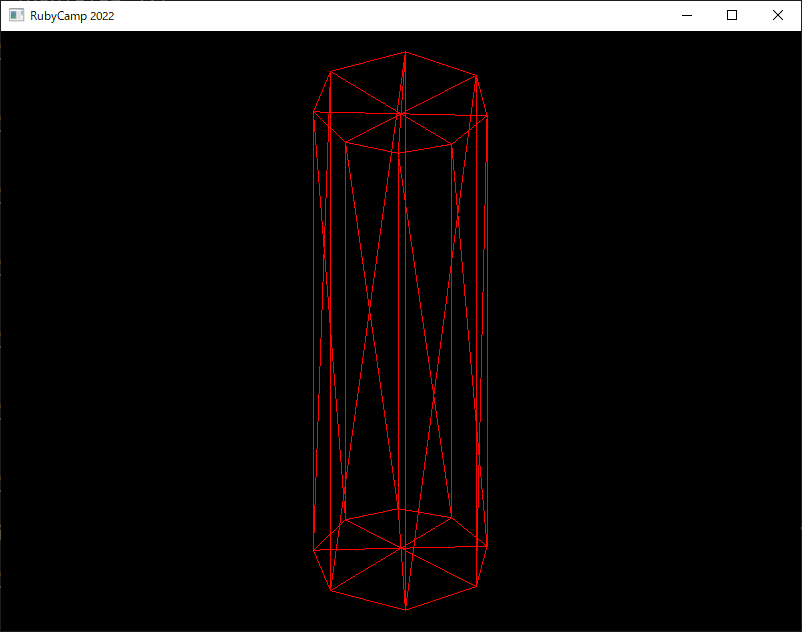Close the RubyCamp 2022 window
The image size is (802, 632).
777,15
